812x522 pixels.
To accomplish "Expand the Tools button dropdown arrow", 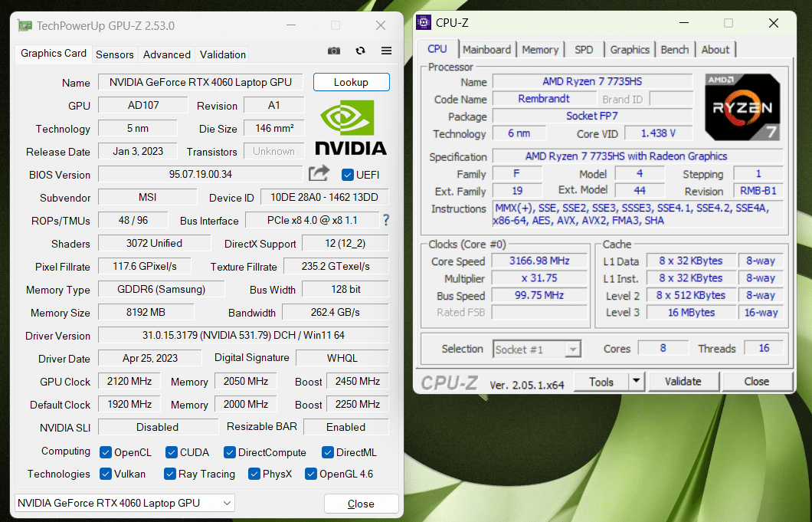I will tap(637, 381).
